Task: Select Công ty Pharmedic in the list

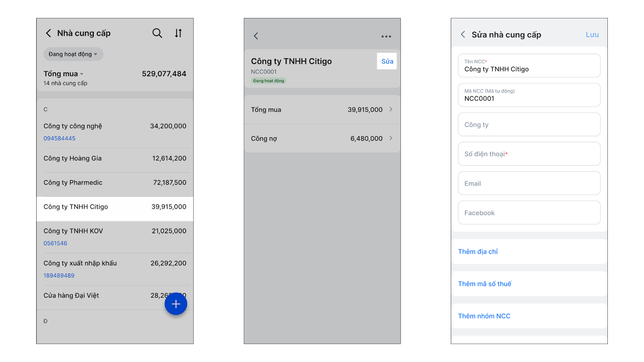Action: [115, 183]
